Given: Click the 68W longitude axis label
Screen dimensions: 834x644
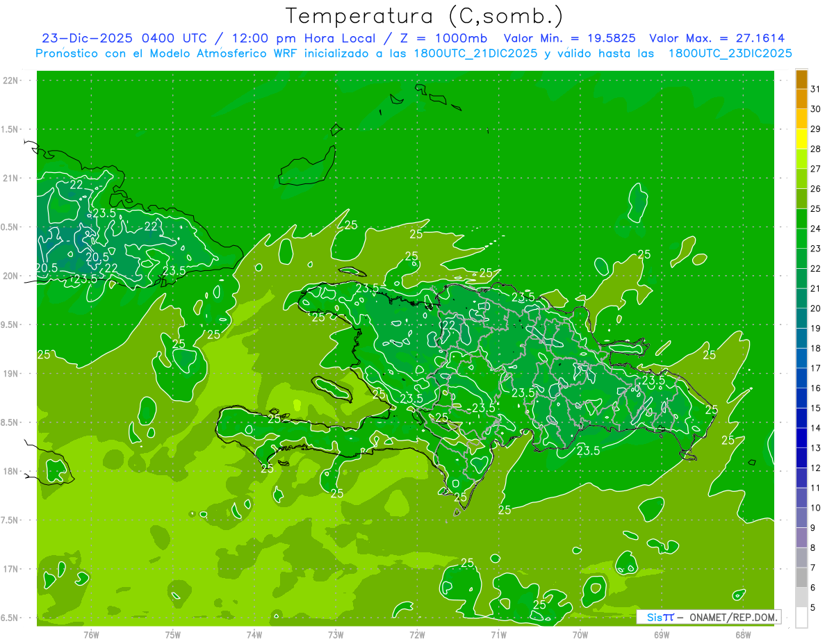Looking at the screenshot, I should click(x=742, y=634).
